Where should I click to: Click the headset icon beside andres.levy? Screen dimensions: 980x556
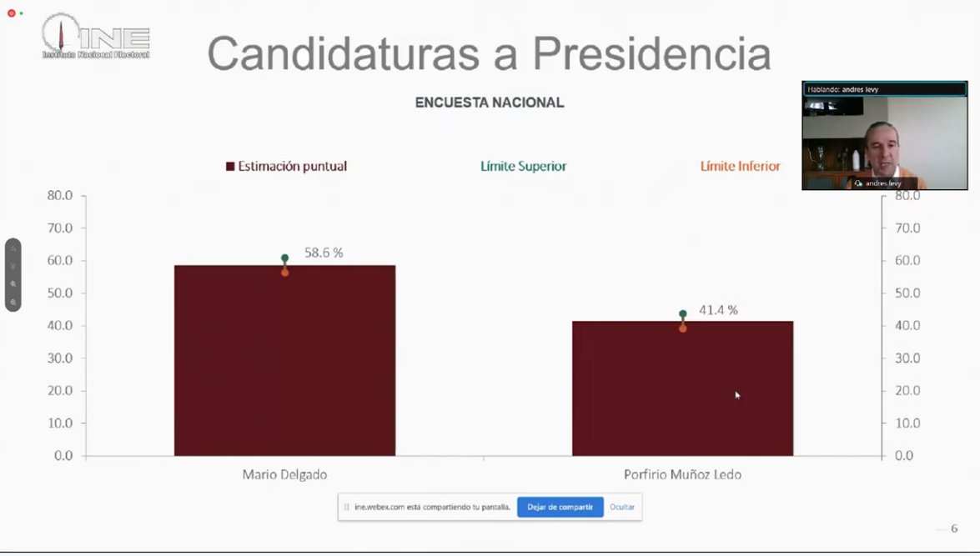pos(858,183)
